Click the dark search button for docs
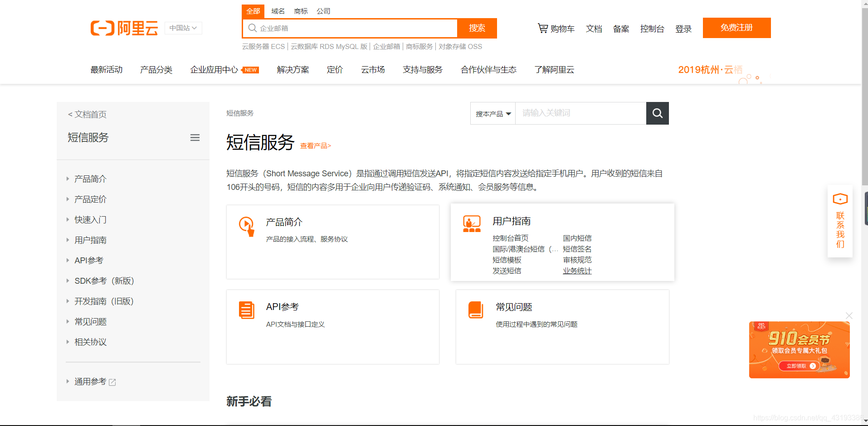 [658, 113]
